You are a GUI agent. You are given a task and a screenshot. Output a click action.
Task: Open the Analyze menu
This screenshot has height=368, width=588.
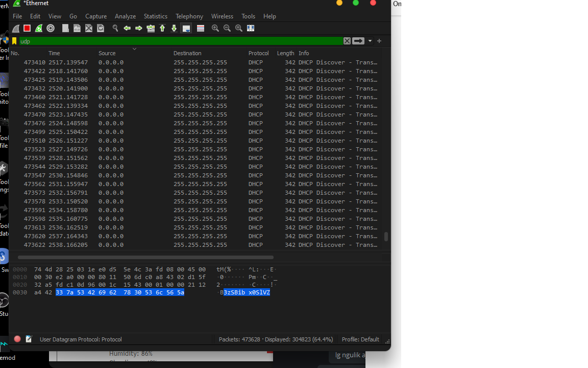point(125,16)
